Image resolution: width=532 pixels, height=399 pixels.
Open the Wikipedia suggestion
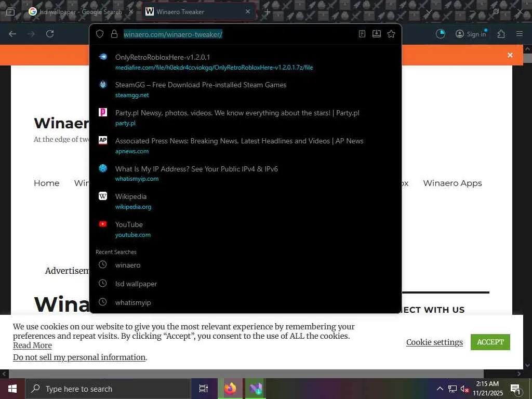tap(245, 201)
